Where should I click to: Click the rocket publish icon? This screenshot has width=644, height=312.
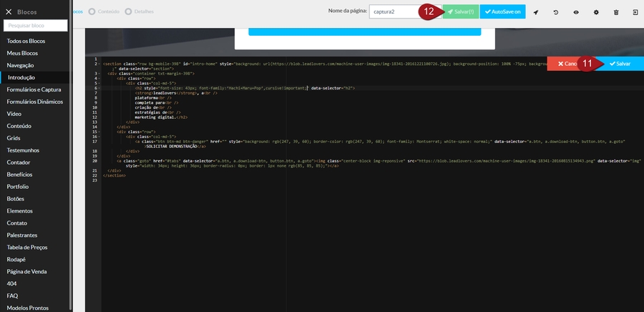pyautogui.click(x=536, y=12)
